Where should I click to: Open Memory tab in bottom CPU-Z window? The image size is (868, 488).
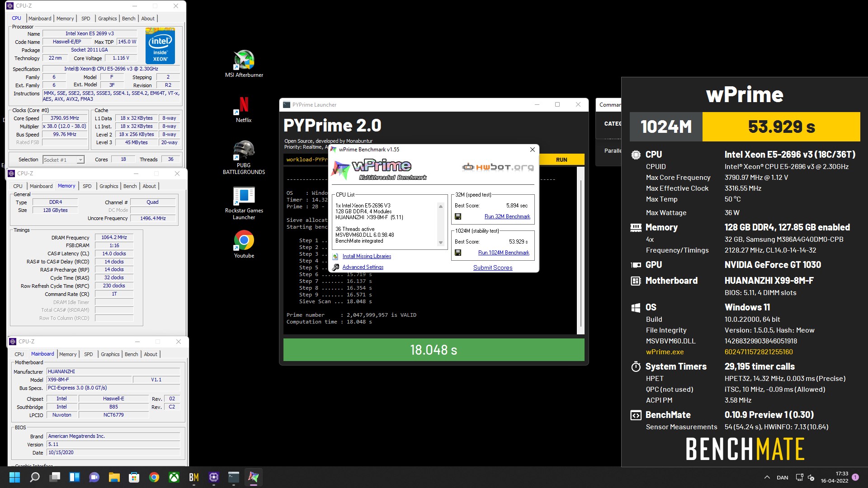coord(68,354)
